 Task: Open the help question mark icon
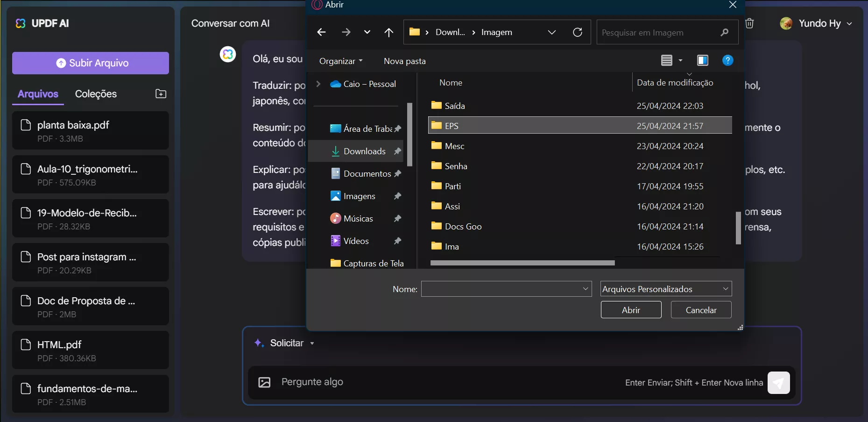tap(727, 60)
